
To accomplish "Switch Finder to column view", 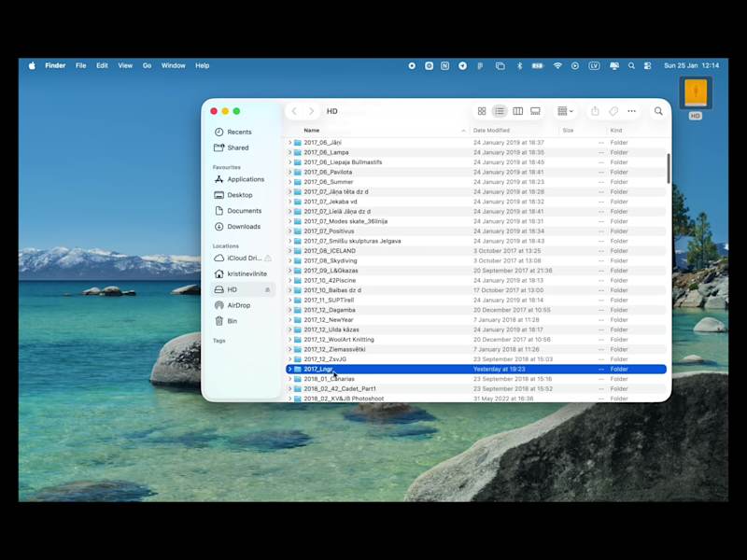I will [517, 111].
